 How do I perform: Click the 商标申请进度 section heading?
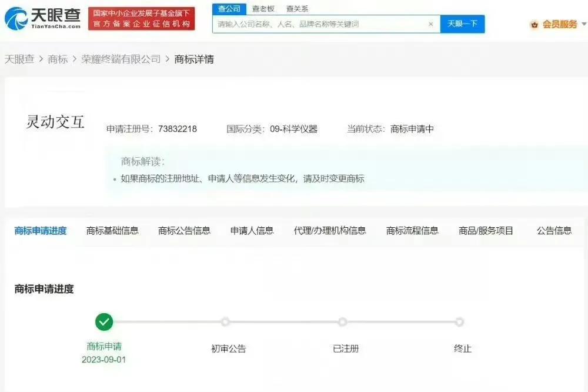[x=44, y=289]
